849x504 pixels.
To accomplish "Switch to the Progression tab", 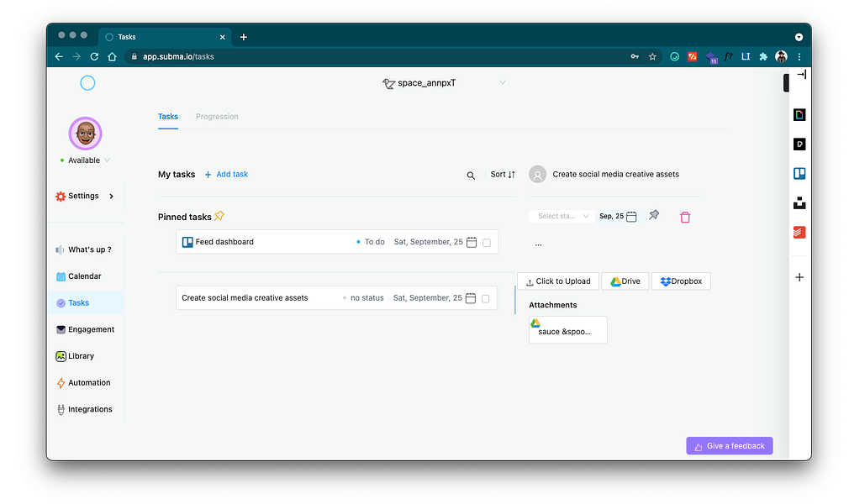I will [217, 117].
